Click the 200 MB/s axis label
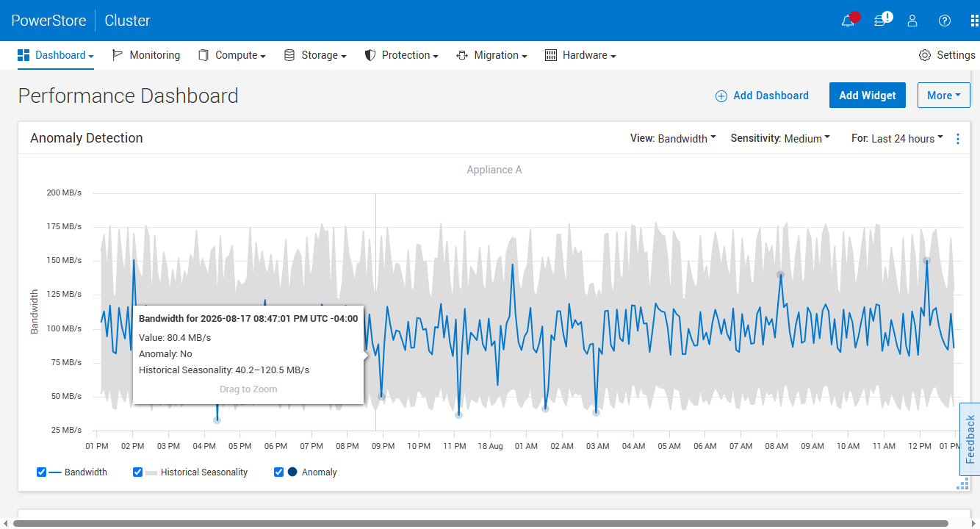Screen dimensions: 980x529 [64, 192]
